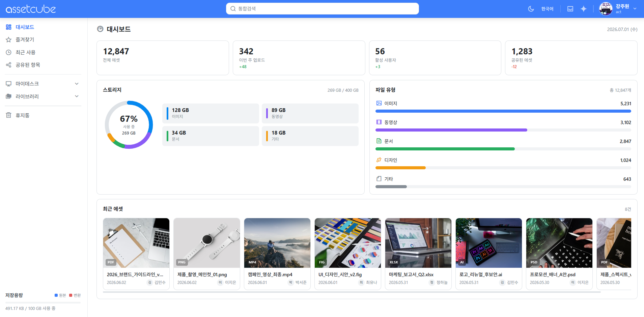Image resolution: width=644 pixels, height=317 pixels.
Task: Select the 89 GB 동영상 storage tile
Action: click(x=310, y=113)
